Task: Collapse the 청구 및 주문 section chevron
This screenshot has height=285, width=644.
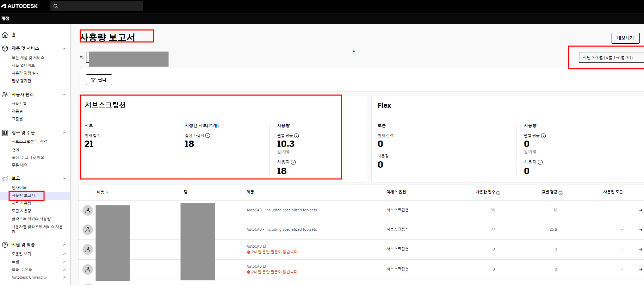Action: (64, 133)
